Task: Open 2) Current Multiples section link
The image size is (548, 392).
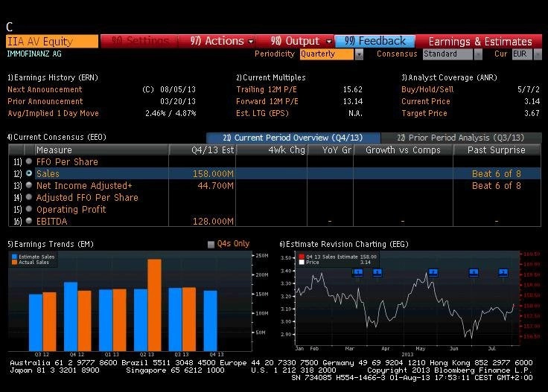Action: (x=271, y=77)
